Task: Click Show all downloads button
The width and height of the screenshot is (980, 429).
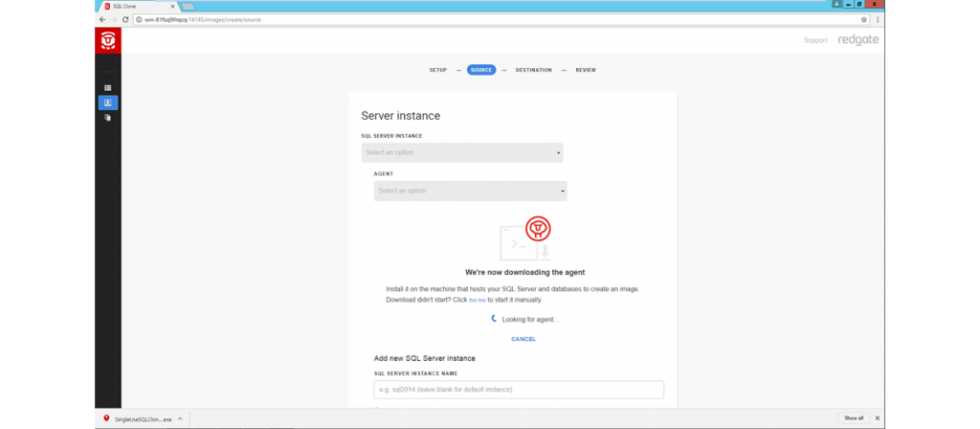Action: coord(853,418)
